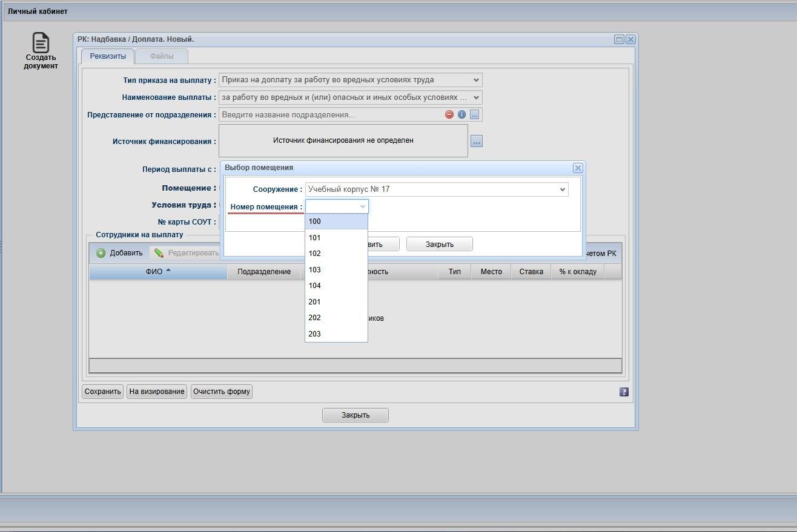The height and width of the screenshot is (532, 797).
Task: Clear the Представление от подразделения field with red icon
Action: pos(449,114)
